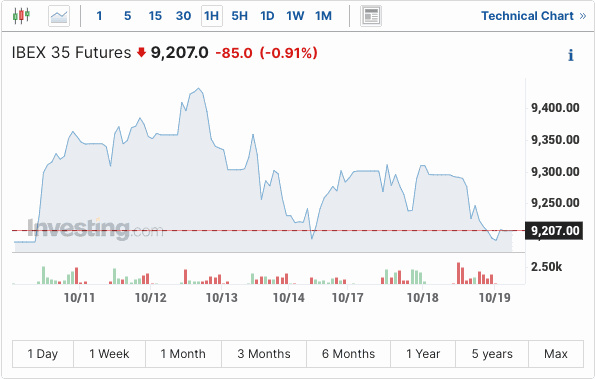Set chart interval to 30 minutes
Viewport: 595px width, 379px height.
183,16
